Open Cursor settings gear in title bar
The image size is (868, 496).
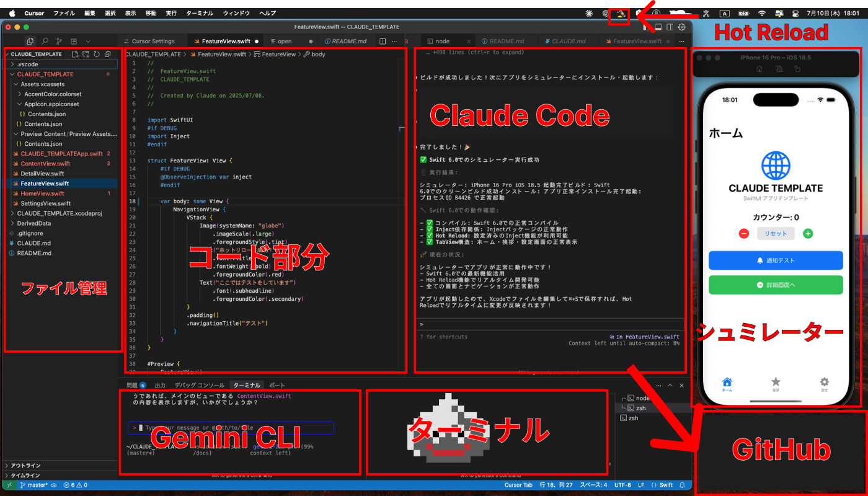[681, 27]
